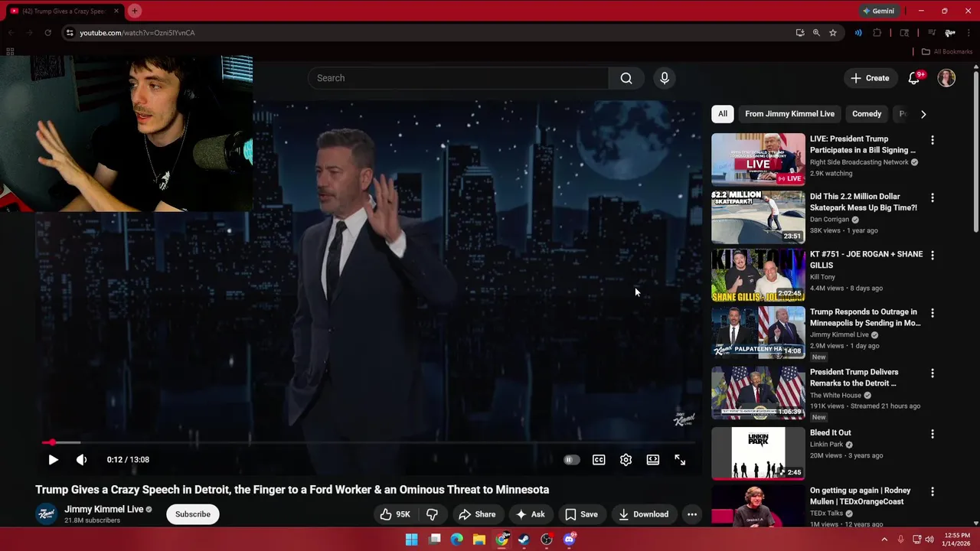The width and height of the screenshot is (980, 551).
Task: Dislike the video
Action: pos(432,514)
